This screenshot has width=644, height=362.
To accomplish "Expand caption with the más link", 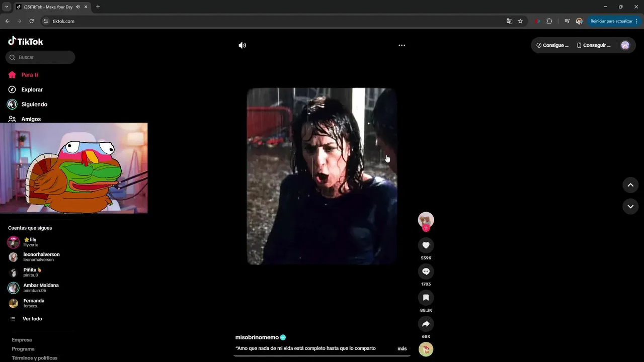I will 402,348.
